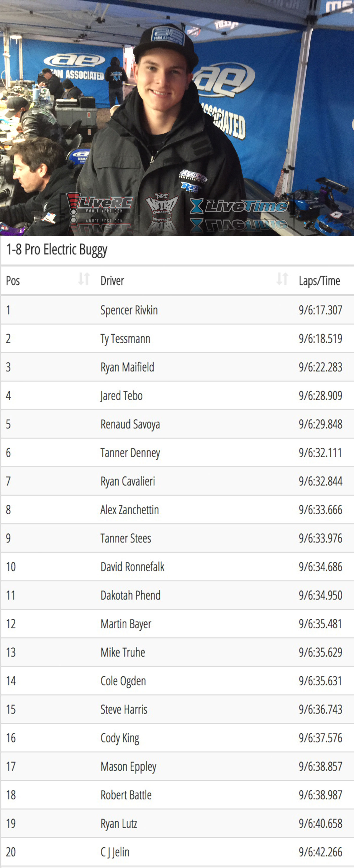354x868 pixels.
Task: Choose the David Ronnefalk row
Action: [177, 567]
